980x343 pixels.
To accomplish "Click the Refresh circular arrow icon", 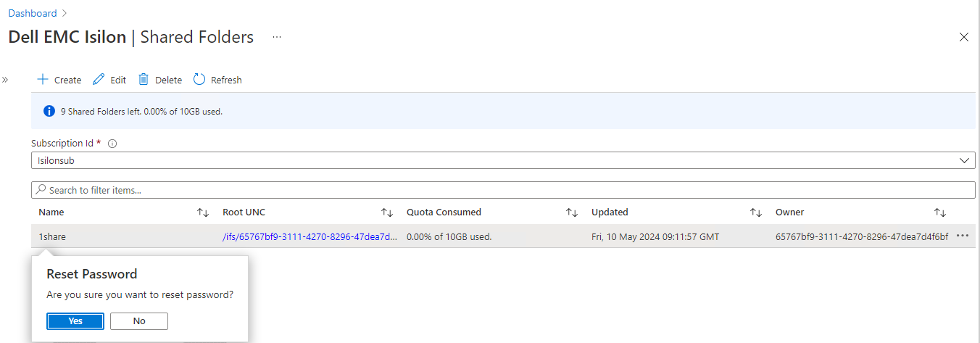I will click(x=199, y=80).
